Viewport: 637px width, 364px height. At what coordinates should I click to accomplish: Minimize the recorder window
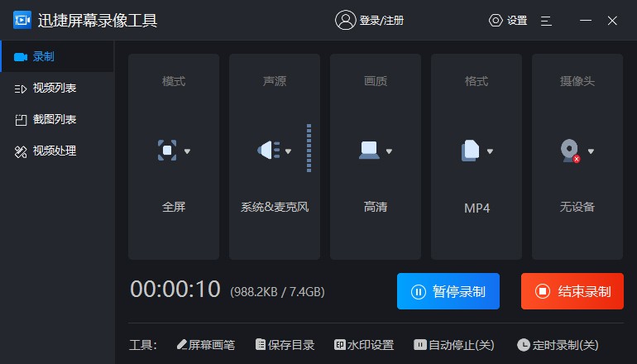pos(586,21)
